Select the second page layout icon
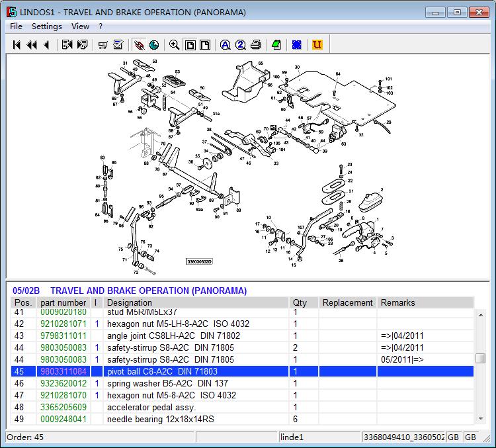The height and width of the screenshot is (448, 496). pyautogui.click(x=205, y=45)
